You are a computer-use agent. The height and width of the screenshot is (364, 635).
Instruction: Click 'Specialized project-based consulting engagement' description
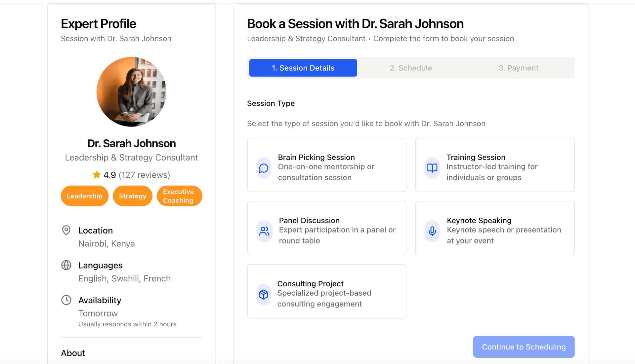click(x=324, y=298)
